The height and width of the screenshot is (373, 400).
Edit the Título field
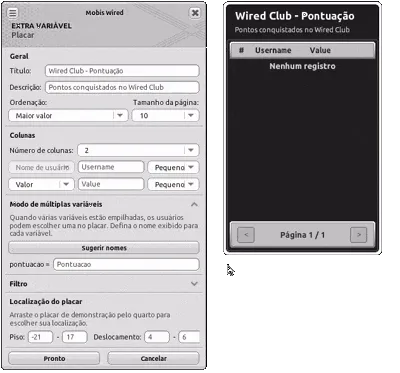click(122, 71)
